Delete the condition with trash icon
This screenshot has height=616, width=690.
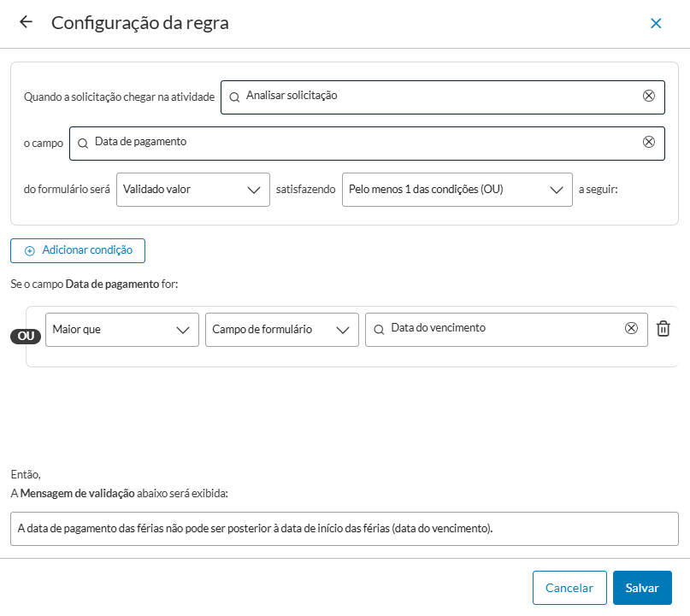click(x=663, y=329)
